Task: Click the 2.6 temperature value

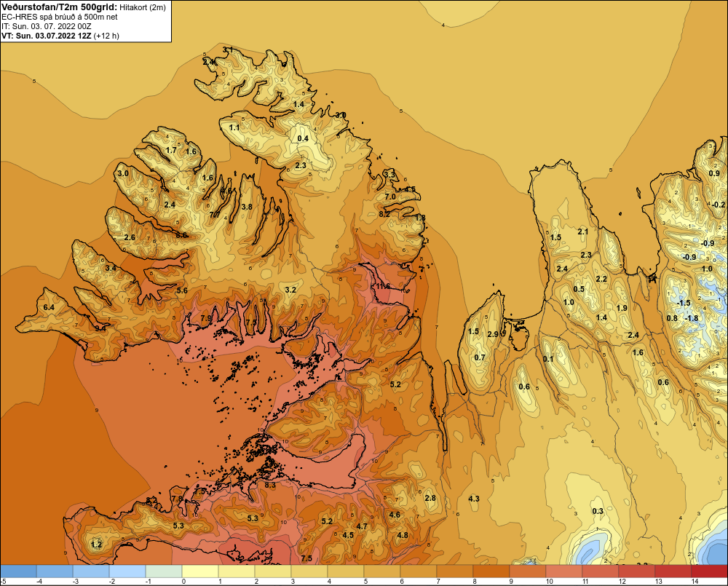Action: 130,237
